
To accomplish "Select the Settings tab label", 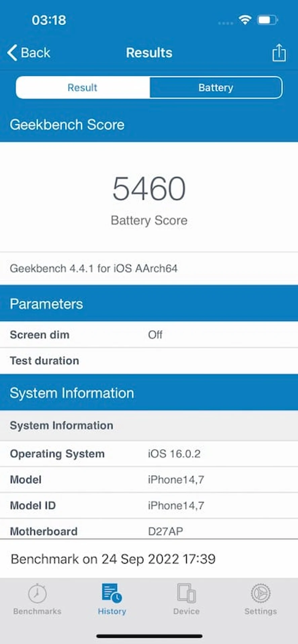I will [261, 611].
